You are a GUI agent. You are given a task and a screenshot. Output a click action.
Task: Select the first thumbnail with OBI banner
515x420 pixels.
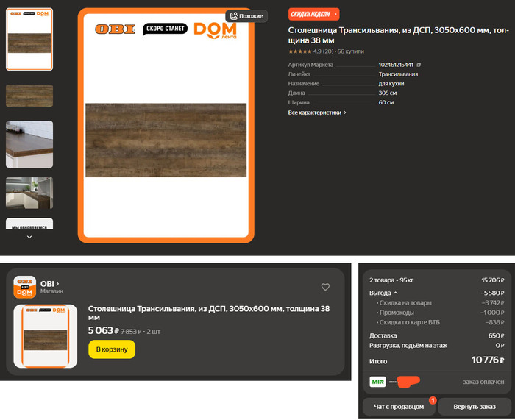(x=29, y=39)
